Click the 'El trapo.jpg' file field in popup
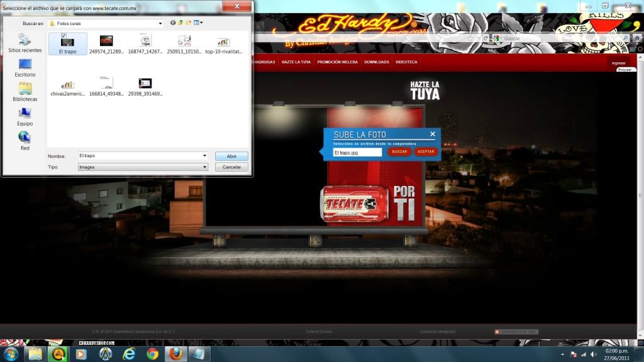644x362 pixels. tap(357, 152)
